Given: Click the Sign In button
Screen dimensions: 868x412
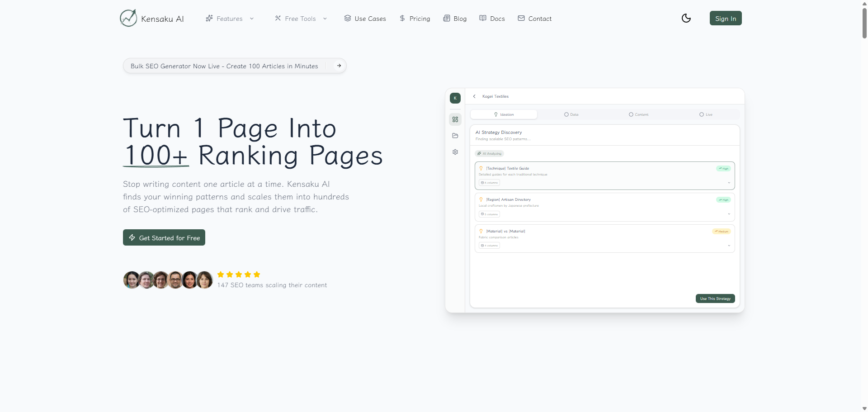Looking at the screenshot, I should pos(726,18).
